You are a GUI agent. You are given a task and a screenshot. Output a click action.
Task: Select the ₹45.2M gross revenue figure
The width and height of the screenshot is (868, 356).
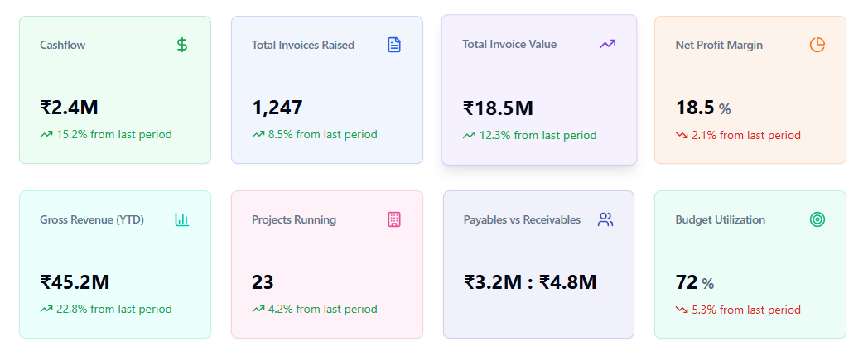pyautogui.click(x=75, y=282)
